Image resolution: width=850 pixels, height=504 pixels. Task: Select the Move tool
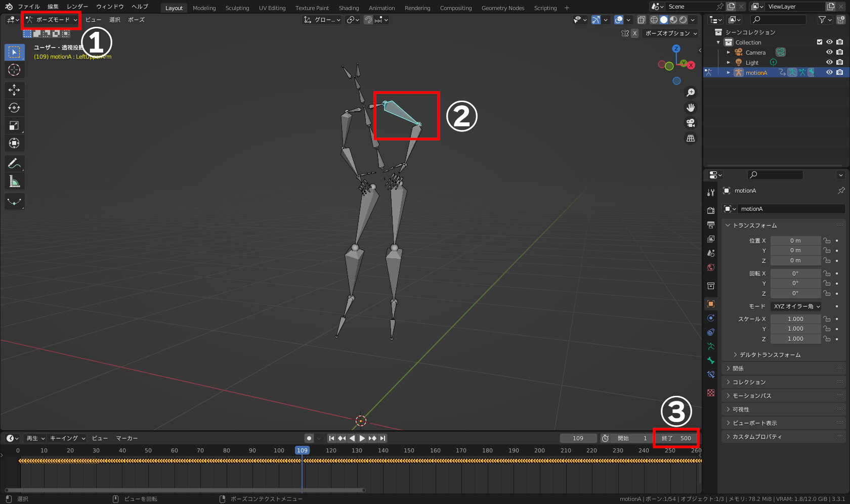click(14, 90)
